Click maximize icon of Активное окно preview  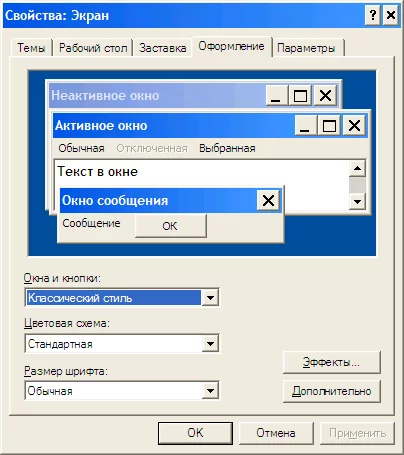[x=329, y=126]
